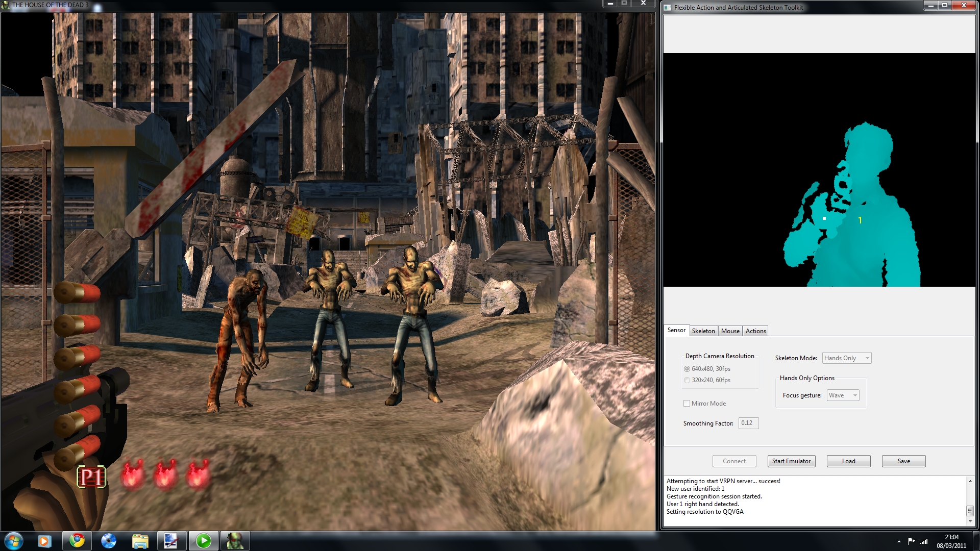Click the Connect button
Image resolution: width=980 pixels, height=551 pixels.
pos(734,461)
